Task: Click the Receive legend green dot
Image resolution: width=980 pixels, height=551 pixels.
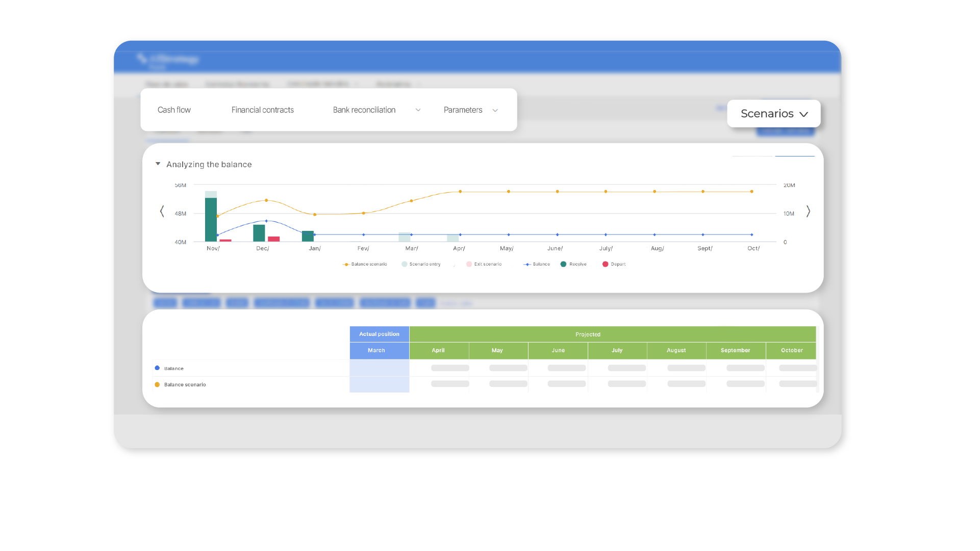Action: click(563, 264)
